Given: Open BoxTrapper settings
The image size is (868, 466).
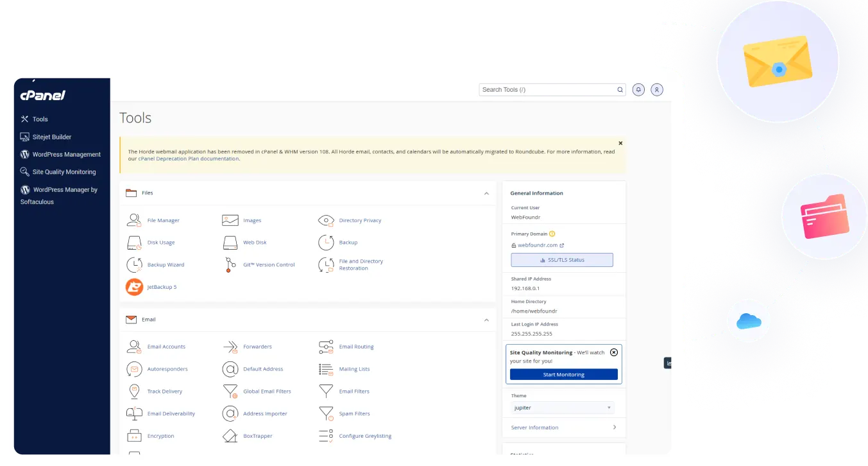Looking at the screenshot, I should 259,436.
